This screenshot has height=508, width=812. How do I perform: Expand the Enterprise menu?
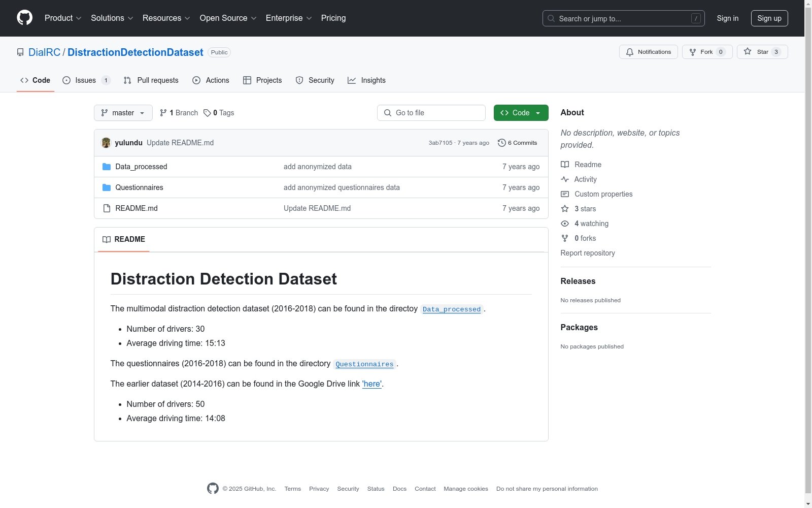[x=289, y=18]
